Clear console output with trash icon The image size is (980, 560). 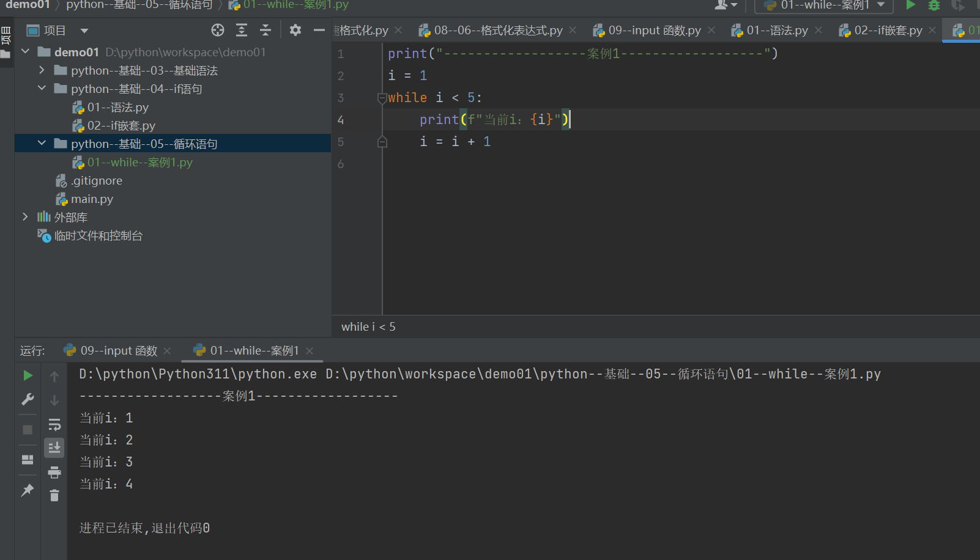54,495
